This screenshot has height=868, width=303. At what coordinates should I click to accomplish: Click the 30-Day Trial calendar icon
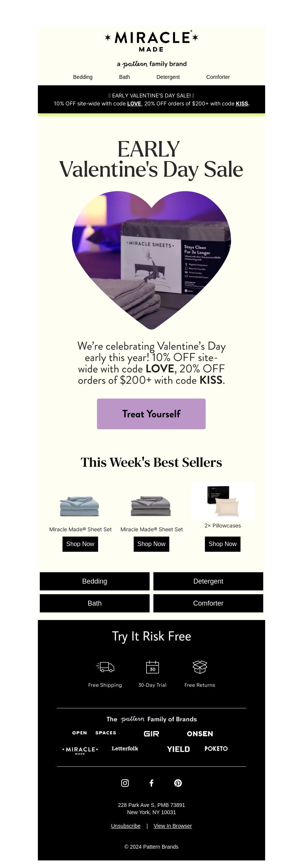[152, 667]
